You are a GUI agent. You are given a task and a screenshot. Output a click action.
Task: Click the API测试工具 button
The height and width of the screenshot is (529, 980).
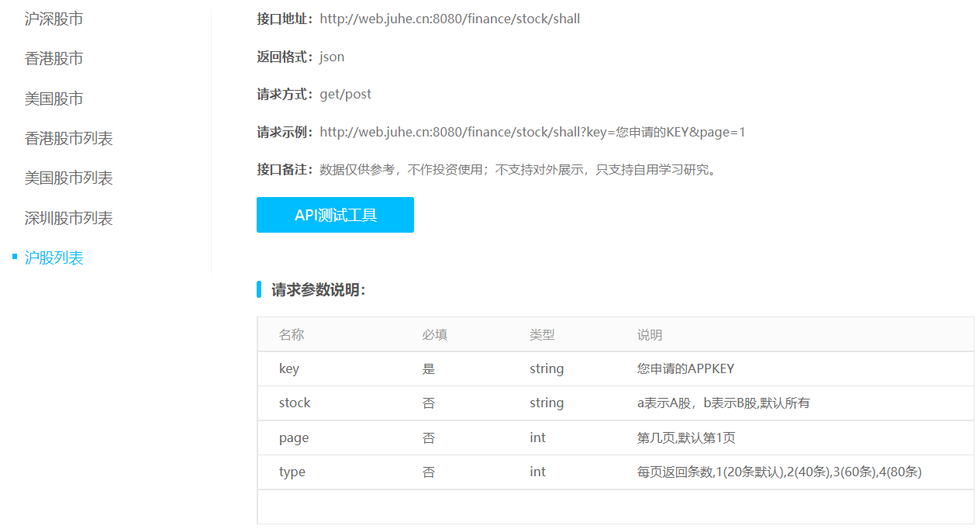[335, 215]
